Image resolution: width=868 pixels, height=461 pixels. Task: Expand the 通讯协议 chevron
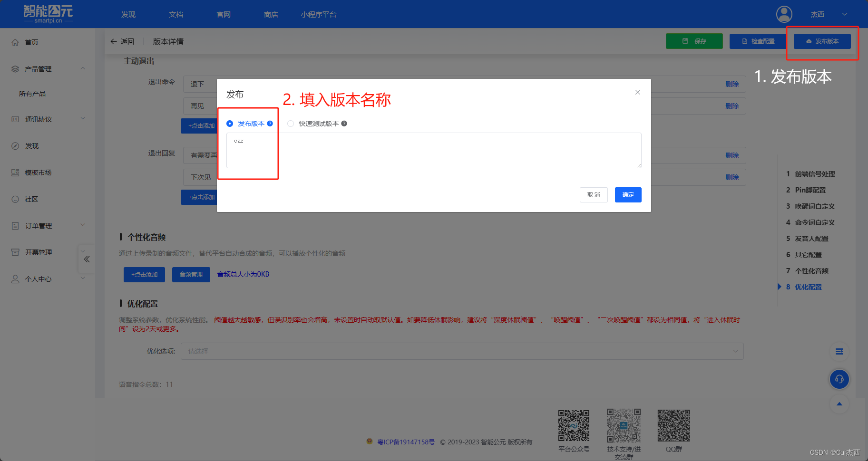pyautogui.click(x=83, y=118)
